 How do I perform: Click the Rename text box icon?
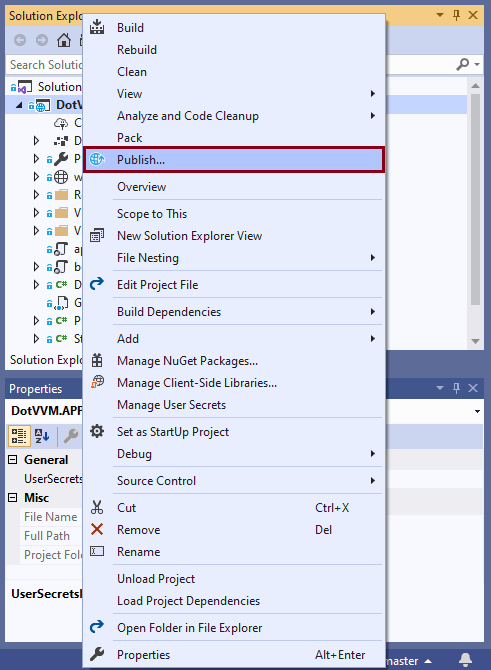[97, 551]
